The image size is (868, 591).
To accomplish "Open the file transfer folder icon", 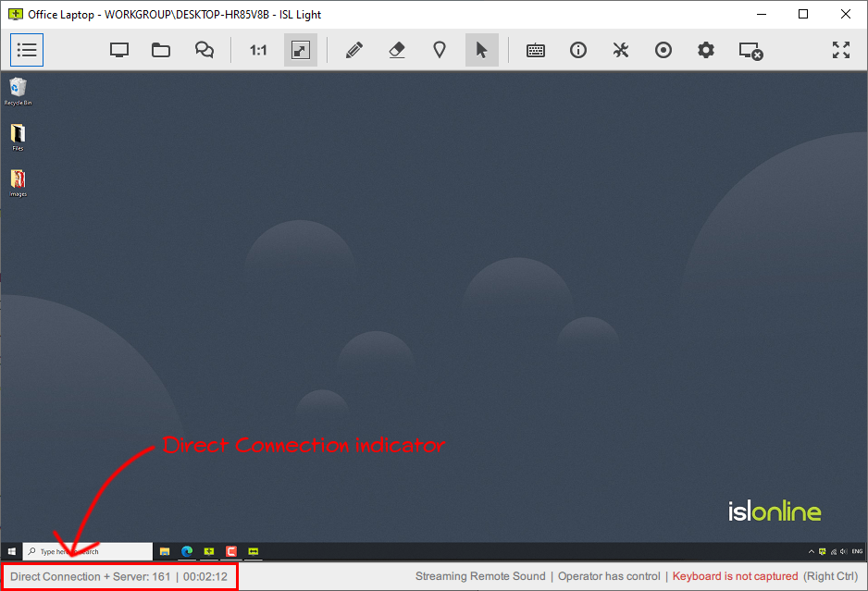I will (x=161, y=50).
